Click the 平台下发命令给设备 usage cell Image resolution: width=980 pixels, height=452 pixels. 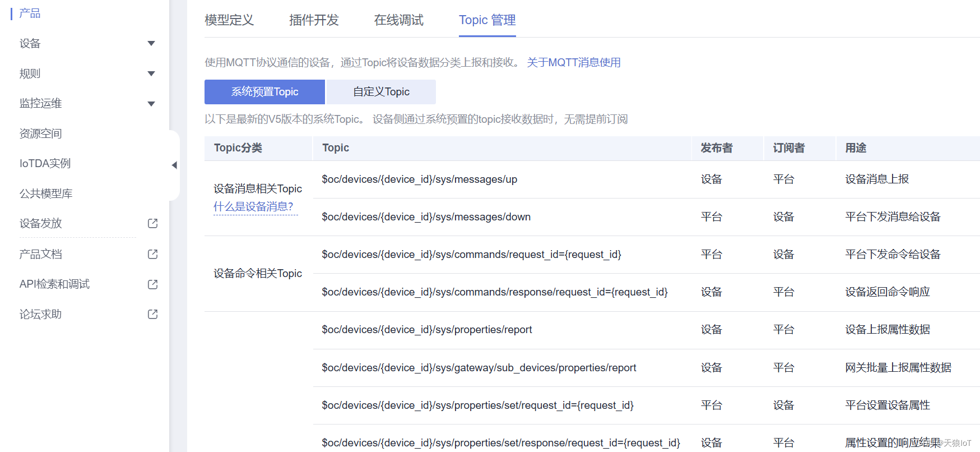893,255
